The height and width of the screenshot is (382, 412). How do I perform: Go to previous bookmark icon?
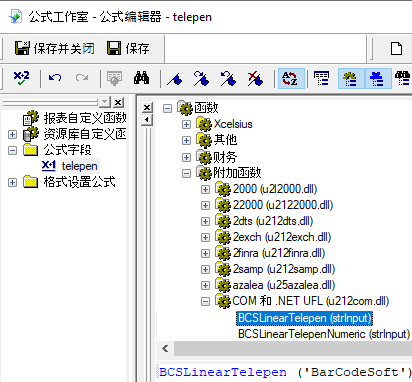228,79
